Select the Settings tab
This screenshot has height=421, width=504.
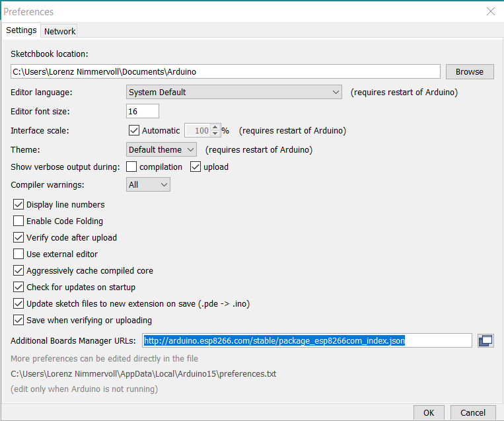click(x=21, y=30)
